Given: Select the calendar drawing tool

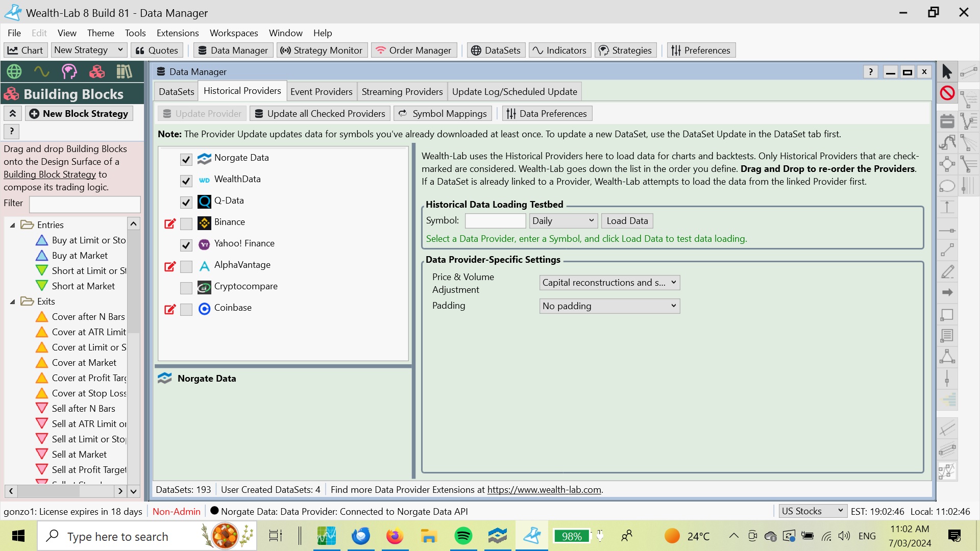Looking at the screenshot, I should (947, 121).
